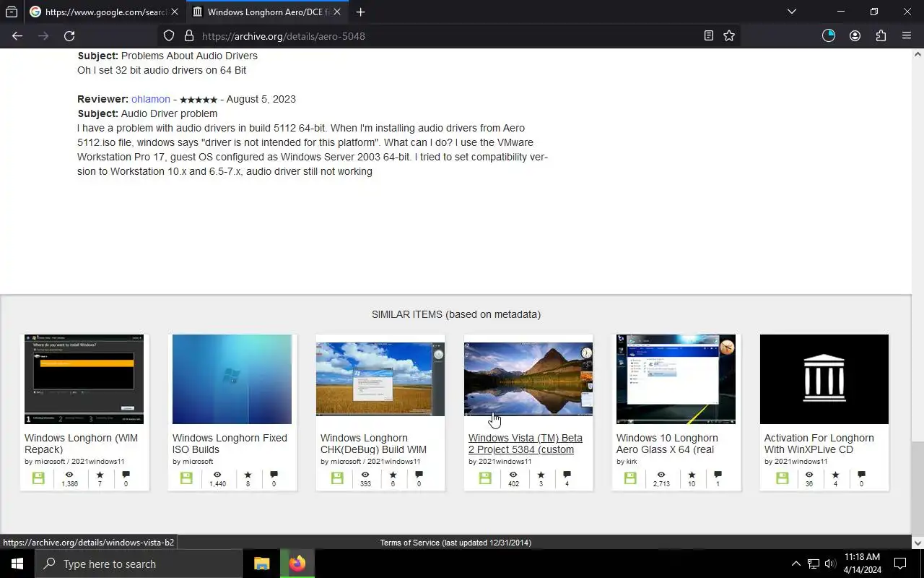Click Windows Longhorn (WIM Repack) title link
Image resolution: width=924 pixels, height=578 pixels.
point(81,444)
